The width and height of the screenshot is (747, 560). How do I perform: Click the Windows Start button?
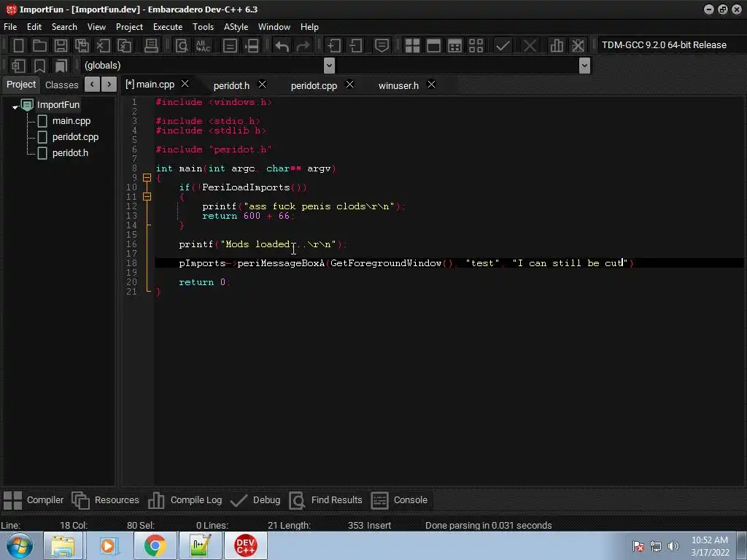(19, 545)
